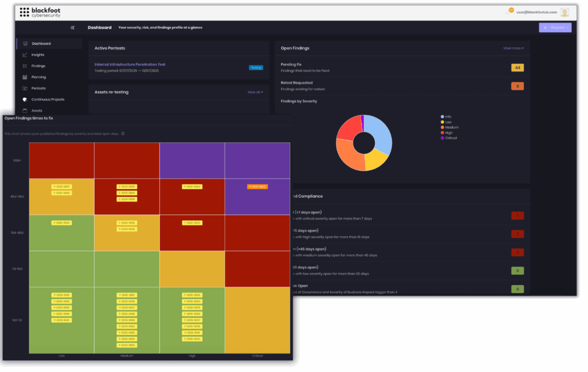Open the Internal Infrastructure Penetration Test link
The image size is (588, 372).
(130, 64)
